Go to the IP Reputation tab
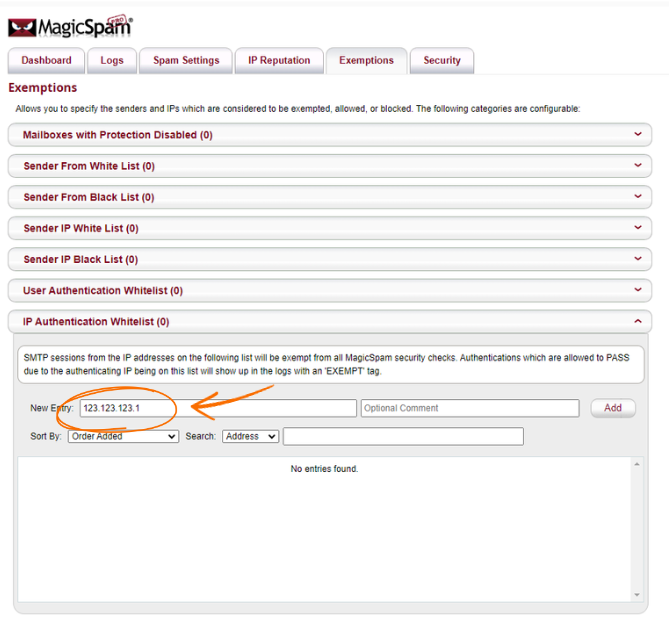 pos(279,61)
